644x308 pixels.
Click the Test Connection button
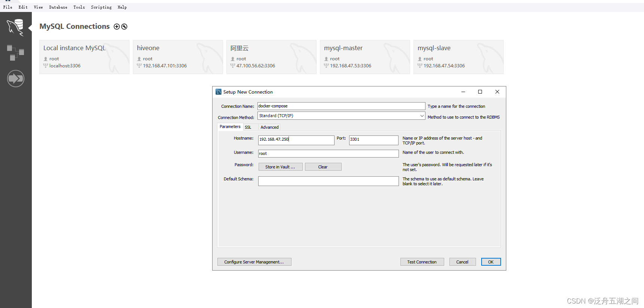pyautogui.click(x=422, y=262)
